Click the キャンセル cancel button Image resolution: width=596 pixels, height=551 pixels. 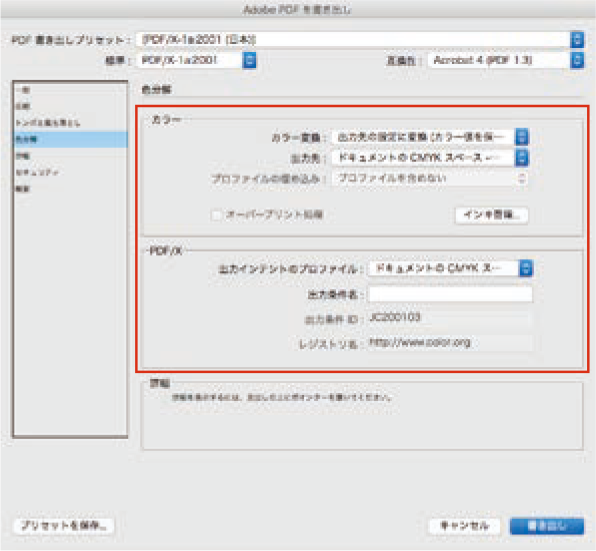[464, 526]
